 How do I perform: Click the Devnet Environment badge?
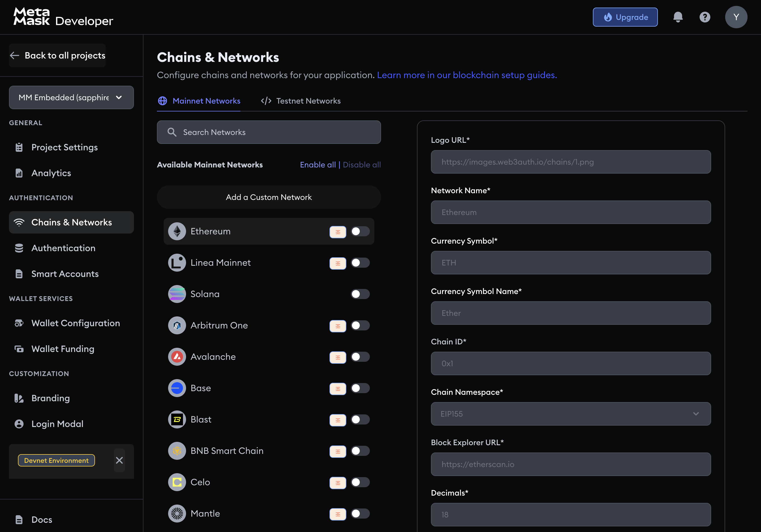(x=56, y=460)
